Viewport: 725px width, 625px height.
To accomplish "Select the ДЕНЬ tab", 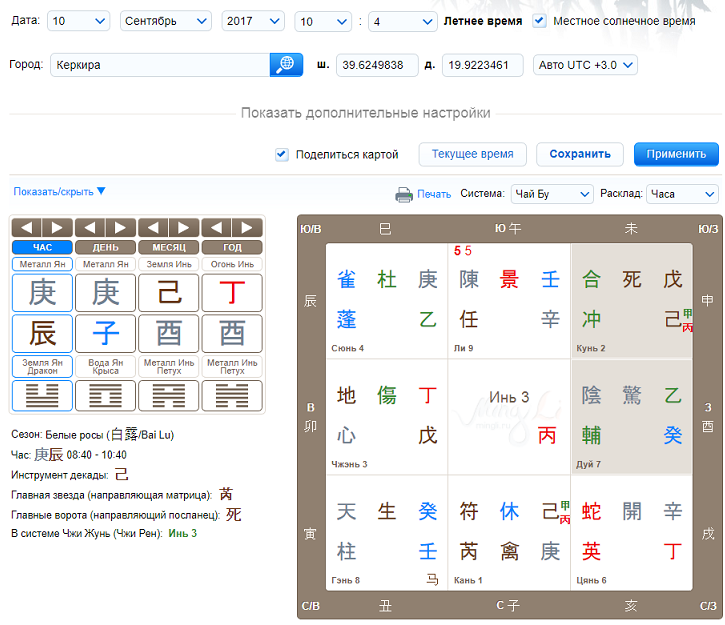I will click(x=105, y=247).
